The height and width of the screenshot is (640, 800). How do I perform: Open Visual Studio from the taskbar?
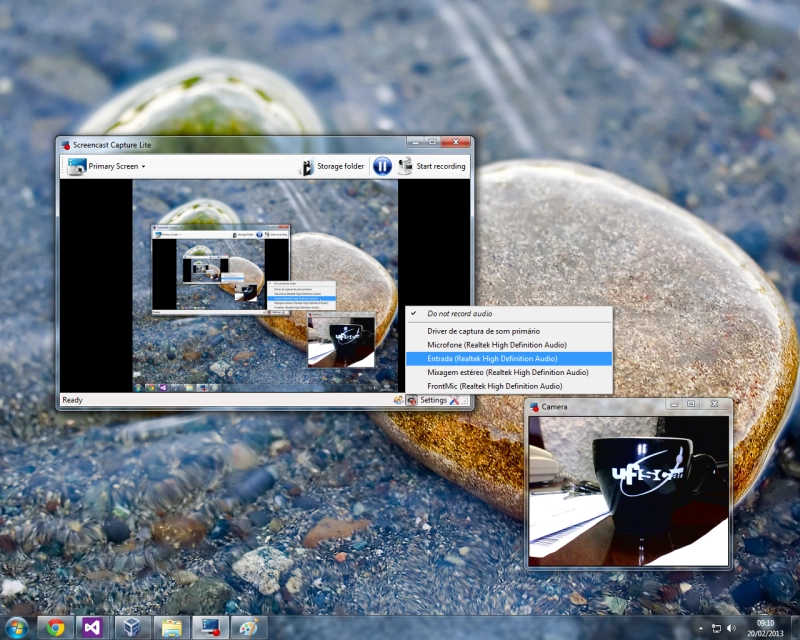click(x=93, y=627)
